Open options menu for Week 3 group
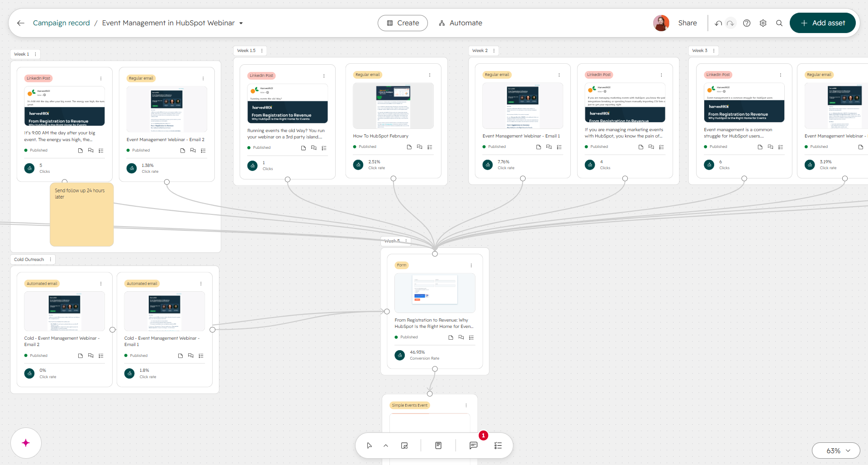This screenshot has width=868, height=465. [714, 51]
